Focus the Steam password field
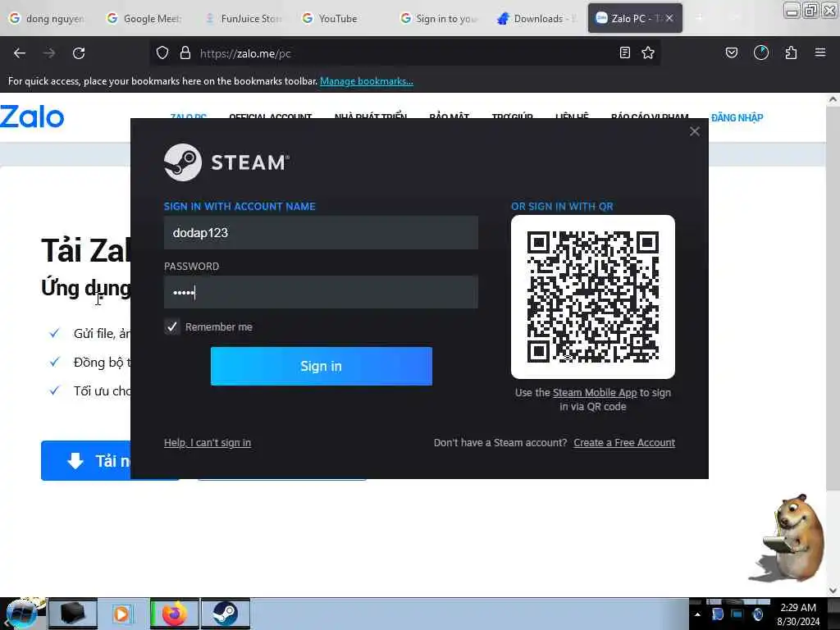 321,292
